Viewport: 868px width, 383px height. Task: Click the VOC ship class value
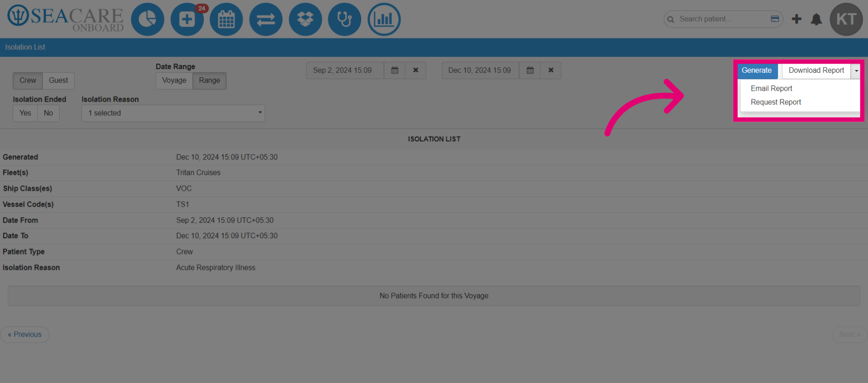[184, 188]
